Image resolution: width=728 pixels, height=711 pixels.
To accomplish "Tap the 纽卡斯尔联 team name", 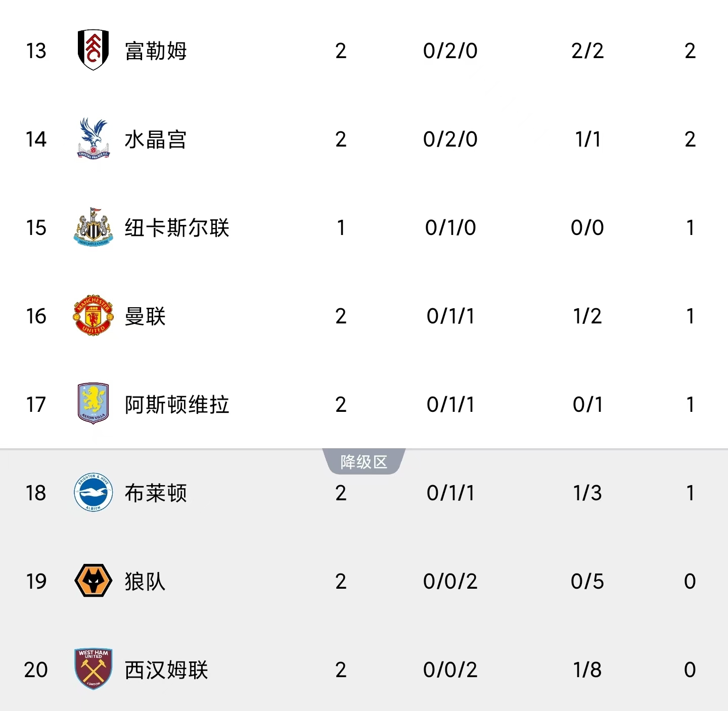I will [x=177, y=228].
